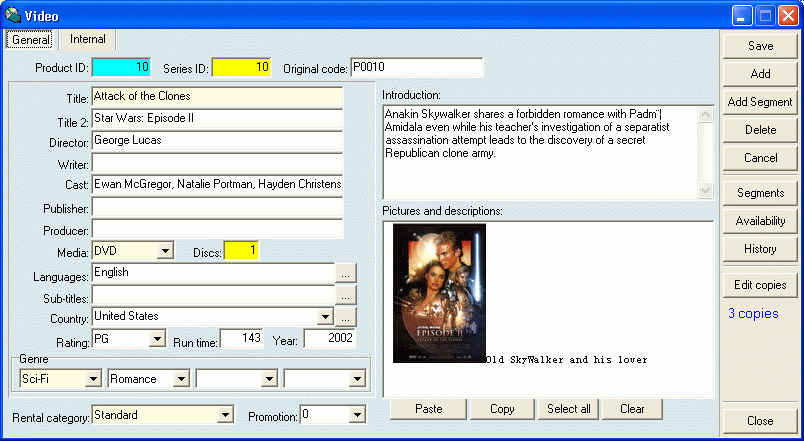Click the Add button

coord(760,74)
